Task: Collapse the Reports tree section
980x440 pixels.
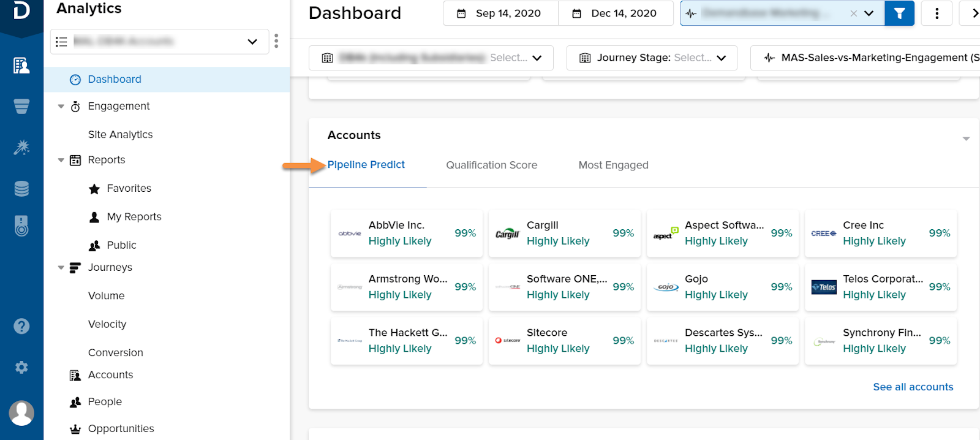Action: 61,161
